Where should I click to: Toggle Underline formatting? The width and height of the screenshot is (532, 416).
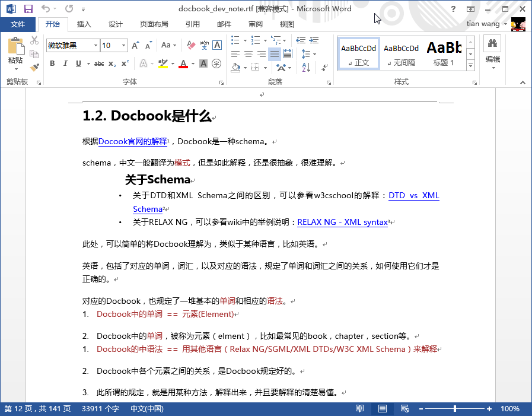click(x=78, y=63)
